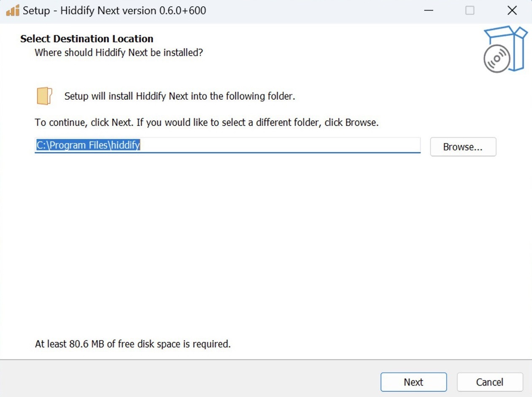Click the yellow folder icon

click(x=44, y=96)
